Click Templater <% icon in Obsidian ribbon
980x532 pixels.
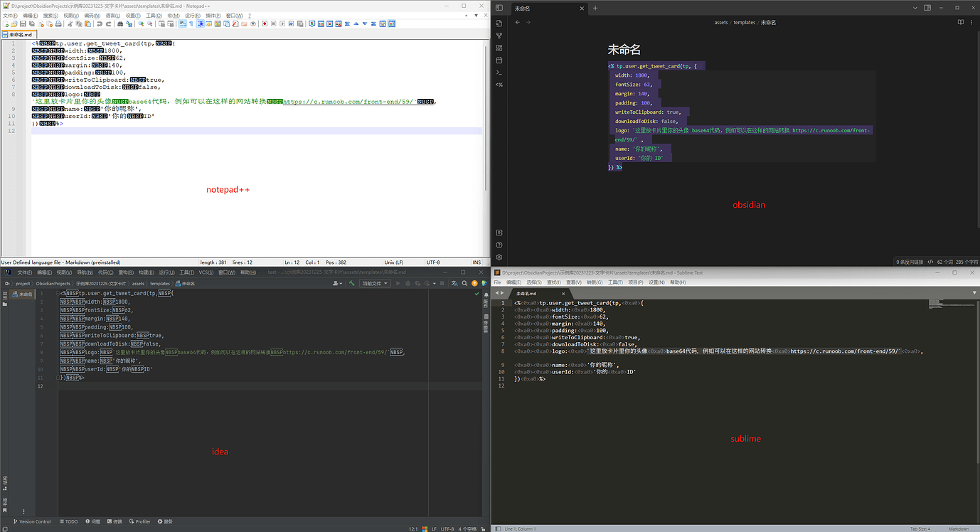(499, 84)
